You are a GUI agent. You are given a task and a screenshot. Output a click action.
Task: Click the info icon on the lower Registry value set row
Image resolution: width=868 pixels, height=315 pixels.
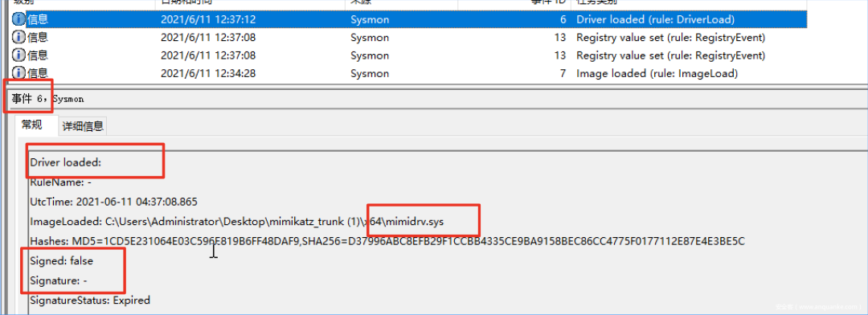point(18,55)
